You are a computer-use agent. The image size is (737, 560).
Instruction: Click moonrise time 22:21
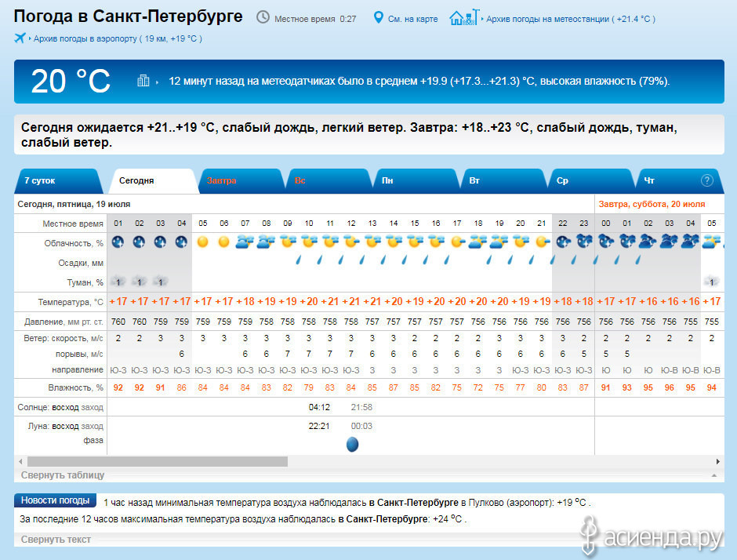(319, 426)
